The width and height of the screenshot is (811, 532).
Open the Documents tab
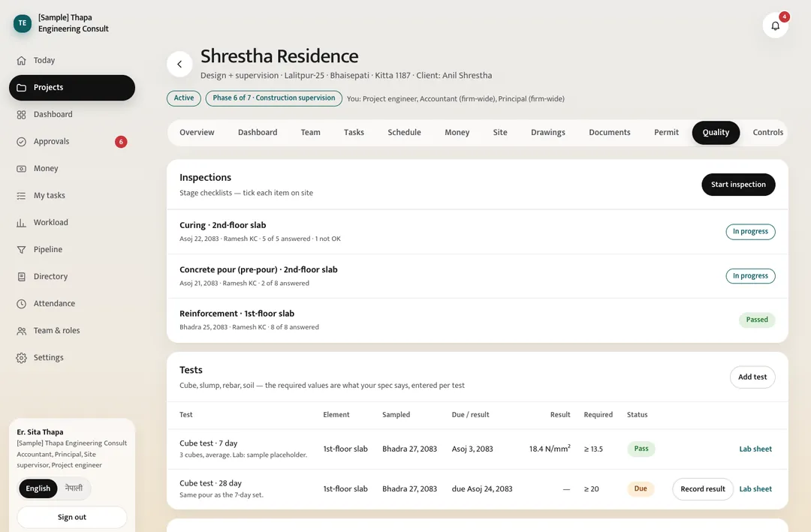tap(610, 132)
